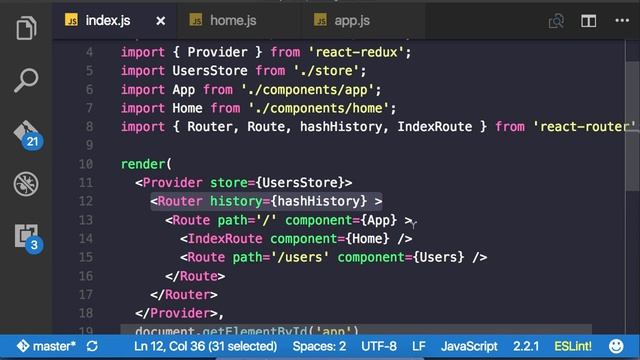Click the IndexRoute tag on line 14
The height and width of the screenshot is (360, 640).
[225, 238]
